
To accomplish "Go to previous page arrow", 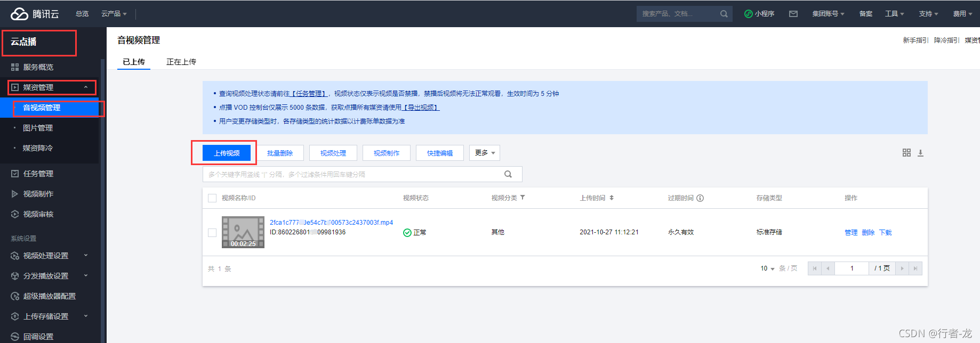I will coord(828,268).
